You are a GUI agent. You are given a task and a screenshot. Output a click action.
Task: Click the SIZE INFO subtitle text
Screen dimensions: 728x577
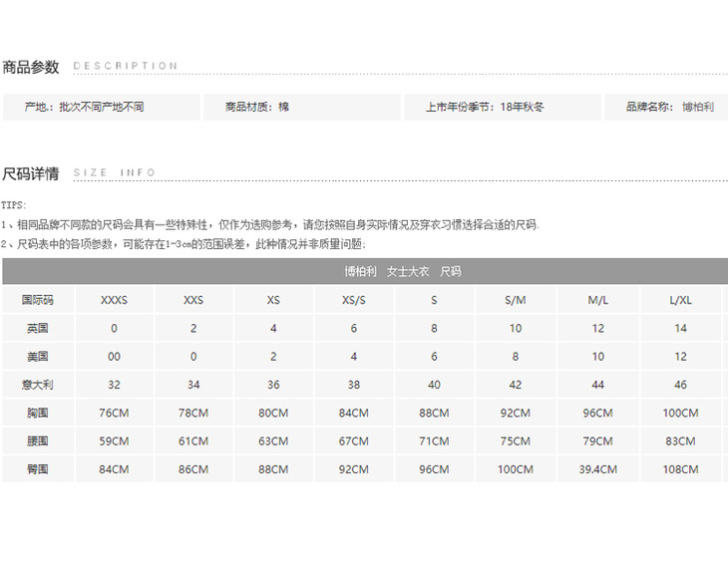pyautogui.click(x=115, y=173)
